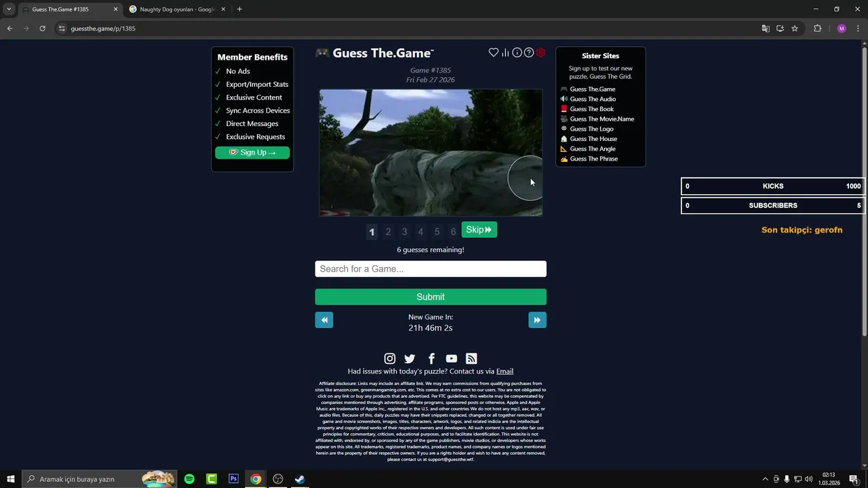Close the Naughty Dog oyunları tab
This screenshot has width=868, height=488.
point(223,9)
